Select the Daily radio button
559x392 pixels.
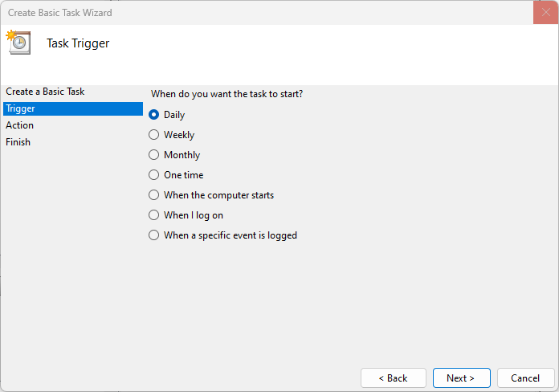[x=154, y=115]
